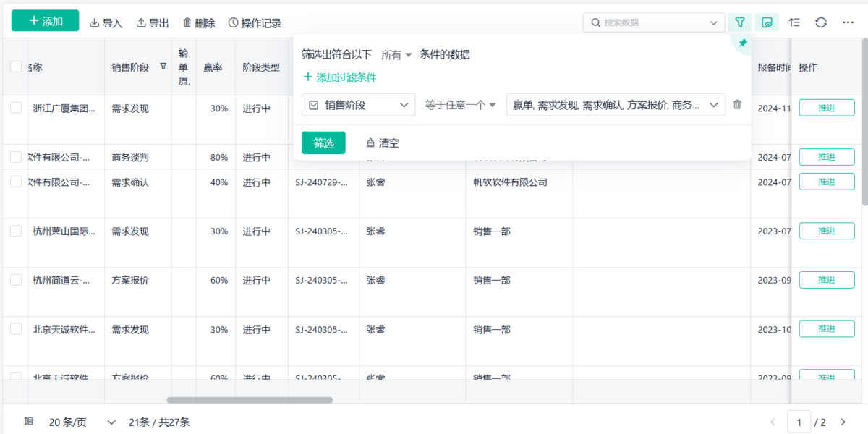This screenshot has height=434, width=868.
Task: Pin the filter panel with pushpin icon
Action: pyautogui.click(x=742, y=43)
